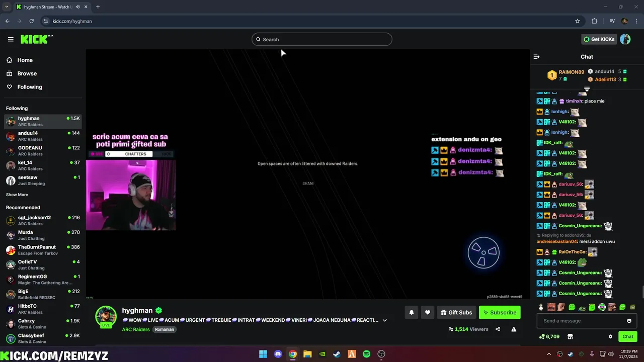This screenshot has width=644, height=362.
Task: Open the user profile avatar menu
Action: (625, 39)
